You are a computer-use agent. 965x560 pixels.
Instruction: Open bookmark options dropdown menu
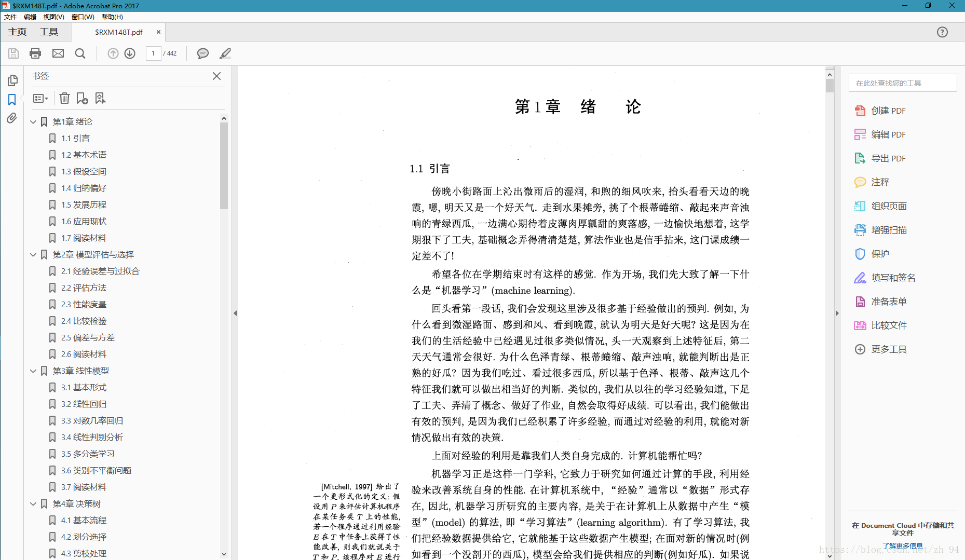click(40, 98)
